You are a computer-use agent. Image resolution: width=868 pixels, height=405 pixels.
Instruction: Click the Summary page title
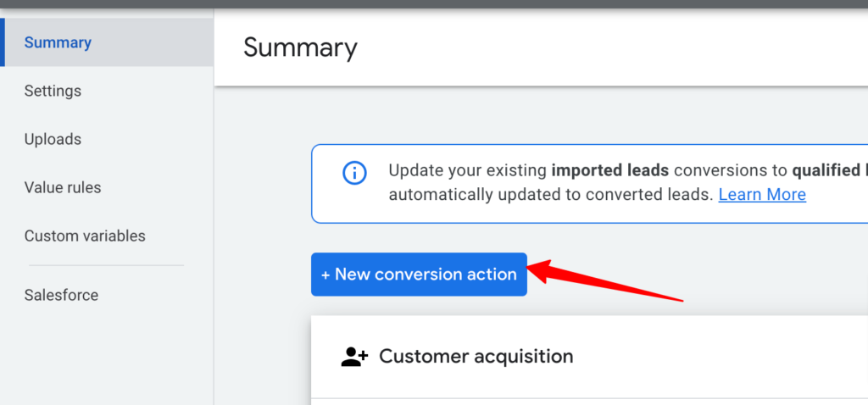click(300, 47)
